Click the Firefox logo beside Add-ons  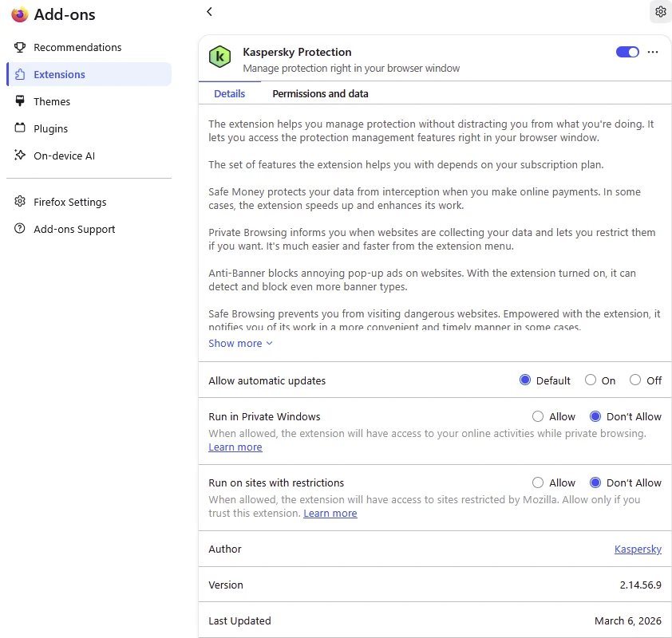point(20,14)
